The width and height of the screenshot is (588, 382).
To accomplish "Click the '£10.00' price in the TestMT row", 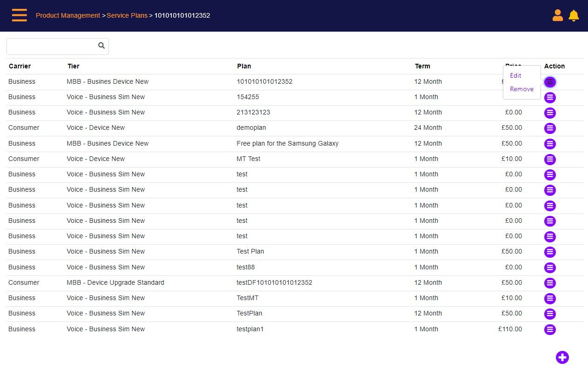I will [x=512, y=298].
